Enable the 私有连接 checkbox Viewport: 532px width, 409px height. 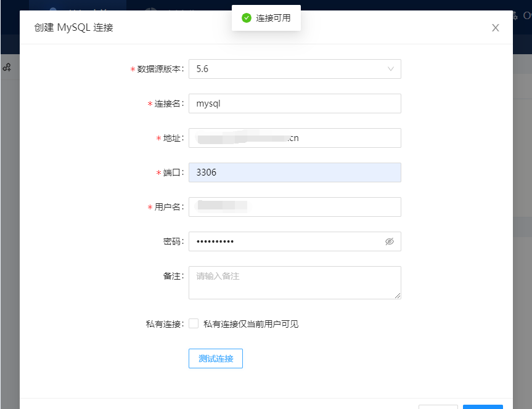(194, 323)
